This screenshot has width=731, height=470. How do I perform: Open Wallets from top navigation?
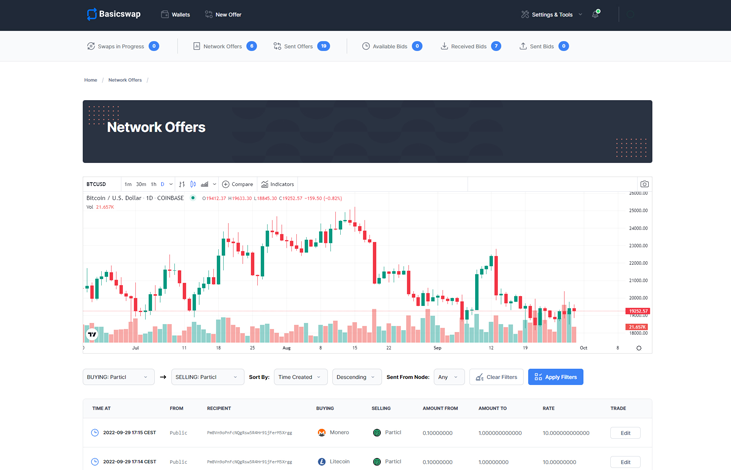coord(175,14)
